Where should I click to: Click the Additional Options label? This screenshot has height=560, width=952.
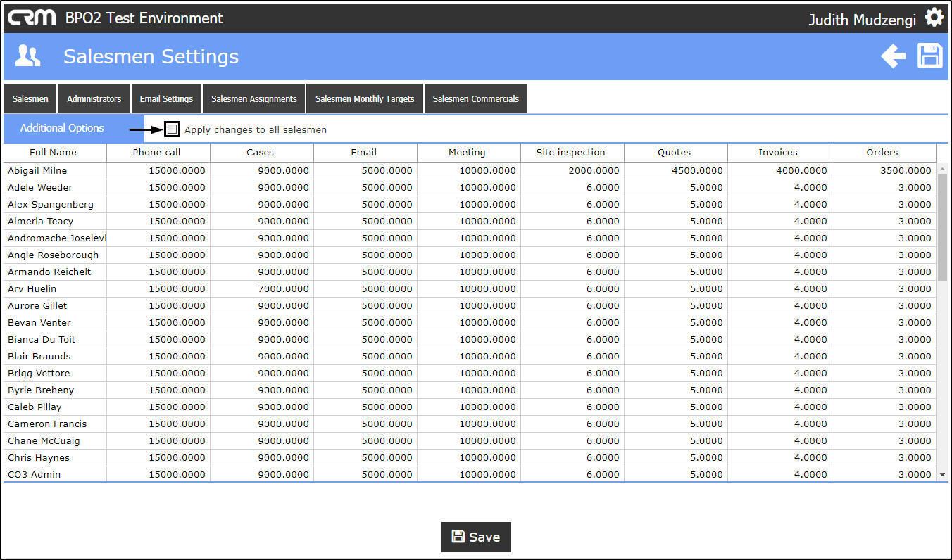point(62,128)
